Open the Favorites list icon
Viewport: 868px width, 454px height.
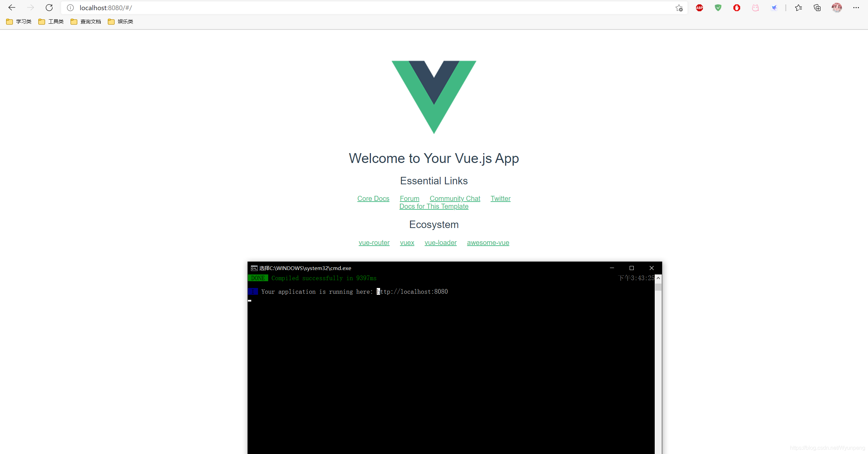[798, 8]
